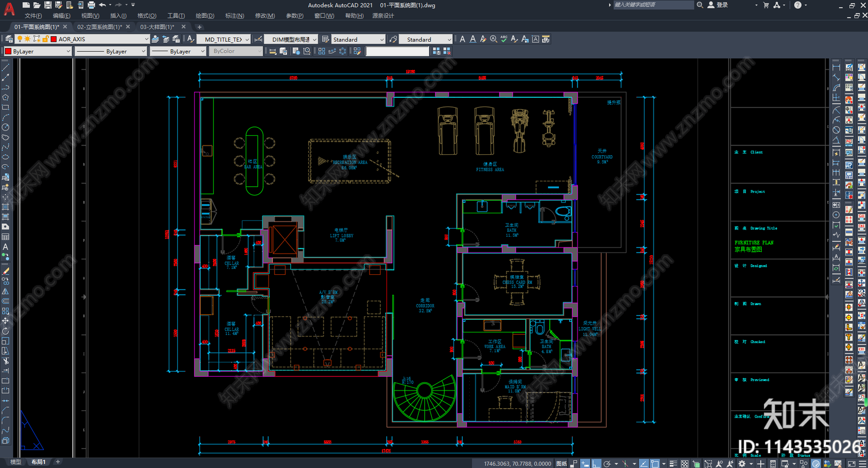Click the Customization menu icon in status bar

[x=863, y=464]
